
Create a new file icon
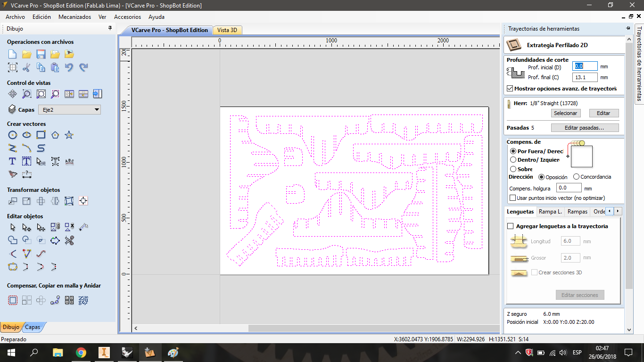[x=13, y=54]
